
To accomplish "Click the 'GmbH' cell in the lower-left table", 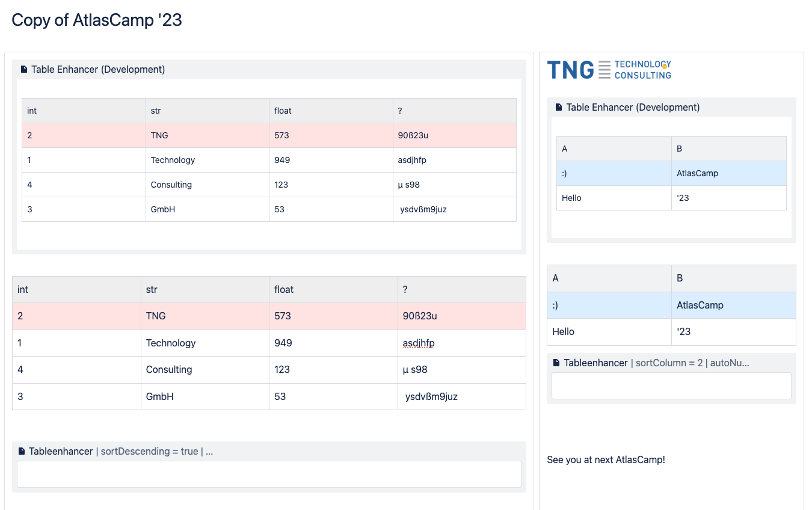I will pos(160,397).
